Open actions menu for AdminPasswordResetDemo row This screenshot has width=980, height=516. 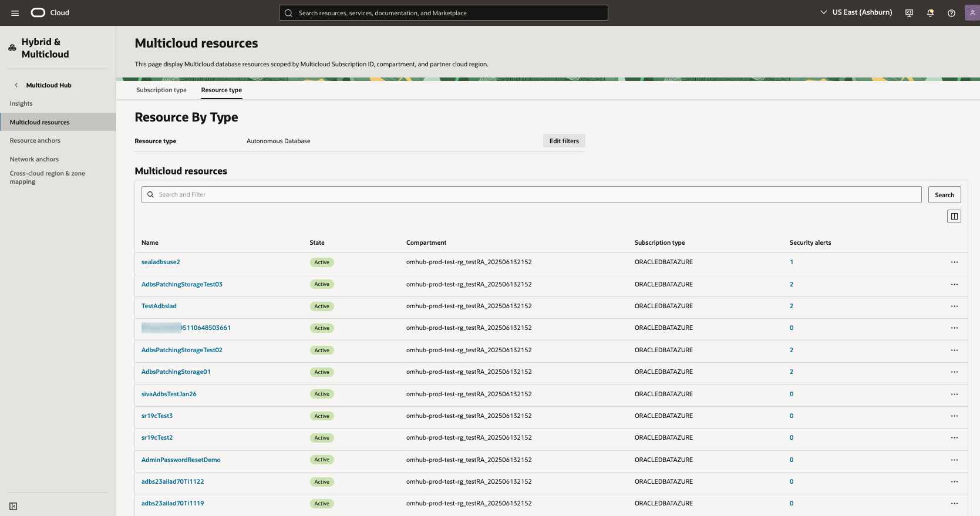pos(954,460)
